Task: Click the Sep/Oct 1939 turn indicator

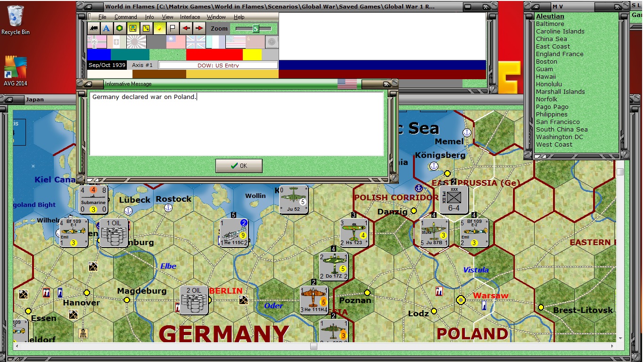Action: click(x=107, y=65)
